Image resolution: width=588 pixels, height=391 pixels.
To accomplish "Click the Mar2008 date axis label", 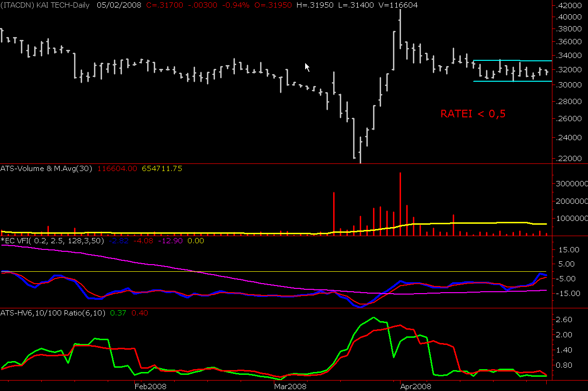I will [x=290, y=387].
